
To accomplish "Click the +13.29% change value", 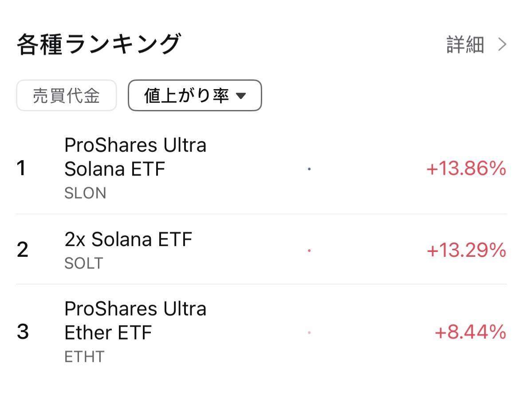I will [x=467, y=250].
